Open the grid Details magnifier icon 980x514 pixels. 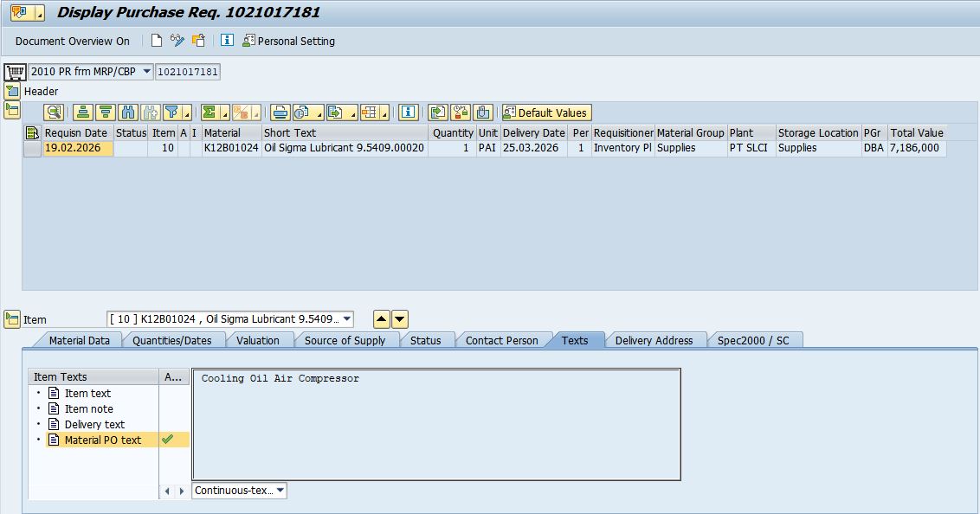tap(54, 112)
